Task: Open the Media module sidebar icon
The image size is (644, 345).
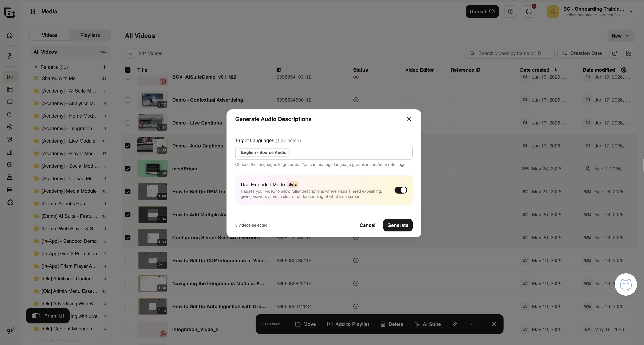Action: click(10, 77)
